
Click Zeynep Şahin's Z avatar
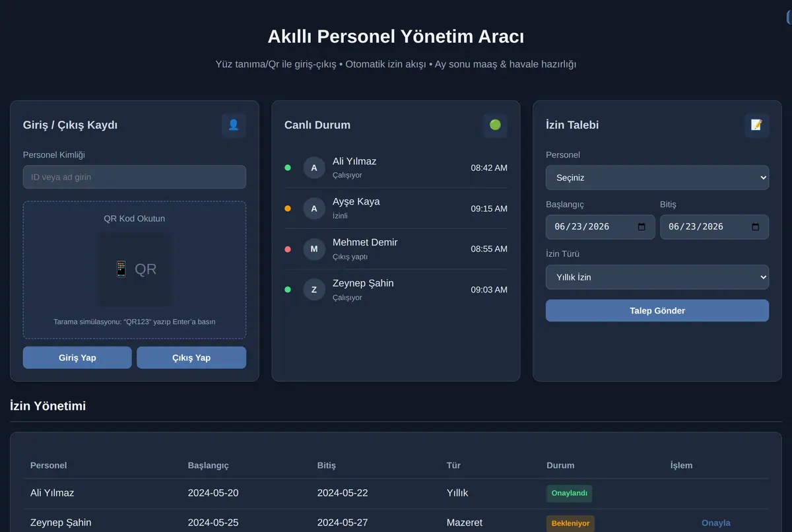coord(314,290)
